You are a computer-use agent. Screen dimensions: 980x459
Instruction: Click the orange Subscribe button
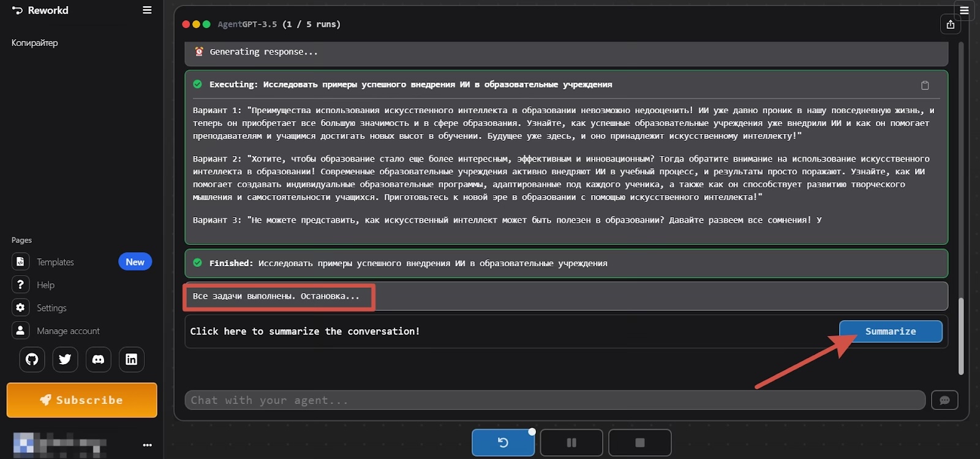[82, 400]
